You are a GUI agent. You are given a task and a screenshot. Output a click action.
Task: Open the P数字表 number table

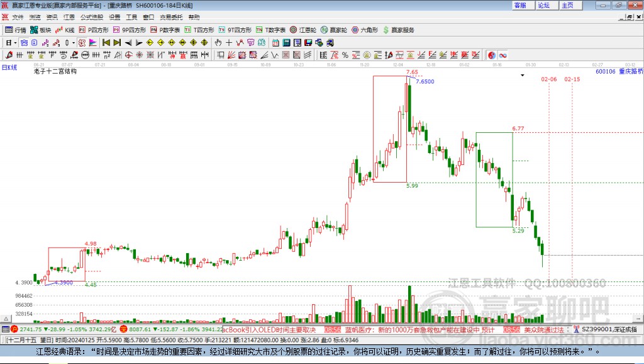(x=165, y=30)
